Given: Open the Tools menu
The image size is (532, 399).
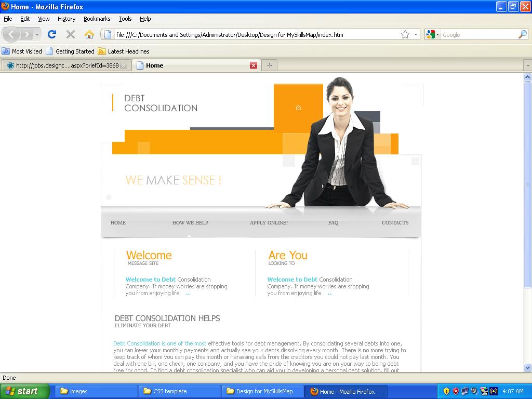Looking at the screenshot, I should pyautogui.click(x=125, y=19).
